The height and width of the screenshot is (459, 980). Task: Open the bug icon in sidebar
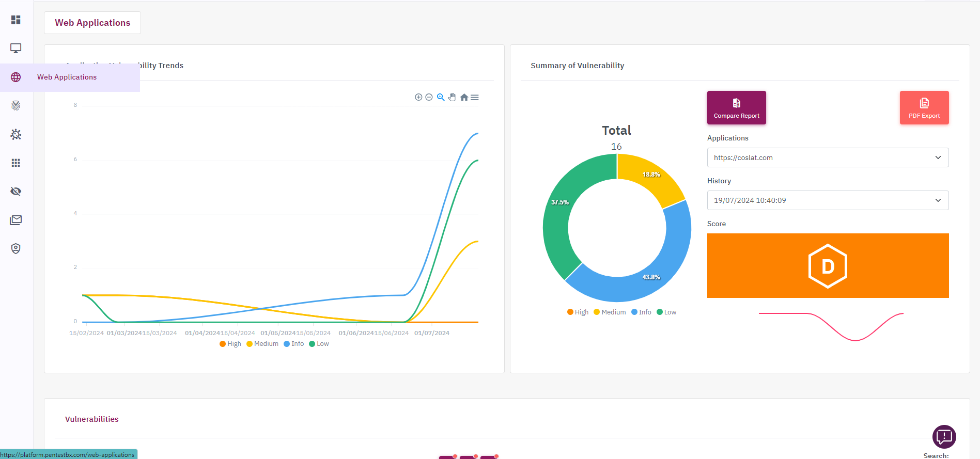[x=16, y=134]
